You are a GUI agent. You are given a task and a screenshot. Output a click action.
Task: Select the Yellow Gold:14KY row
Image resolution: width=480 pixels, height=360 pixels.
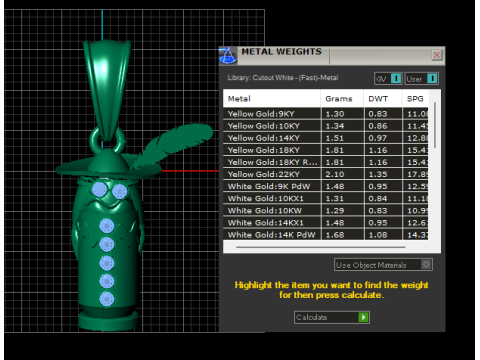click(326, 138)
